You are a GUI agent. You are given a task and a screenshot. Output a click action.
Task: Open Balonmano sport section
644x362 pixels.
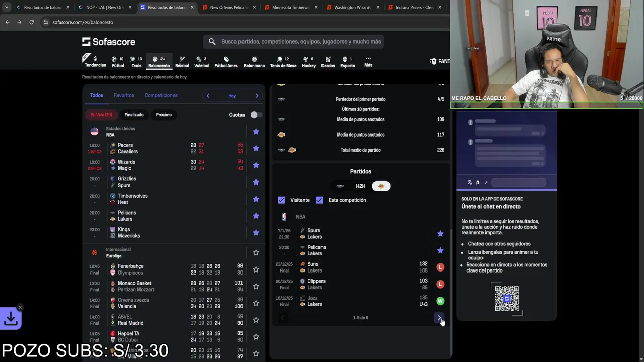pyautogui.click(x=254, y=62)
